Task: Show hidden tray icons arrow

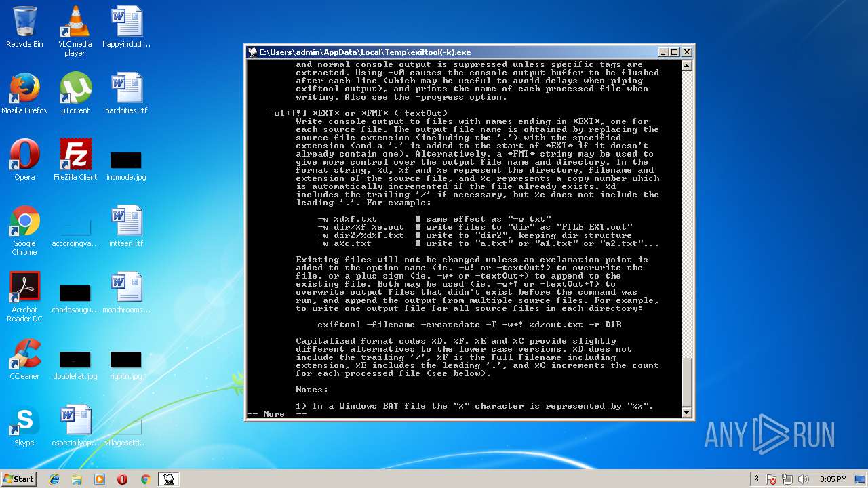Action: 757,479
